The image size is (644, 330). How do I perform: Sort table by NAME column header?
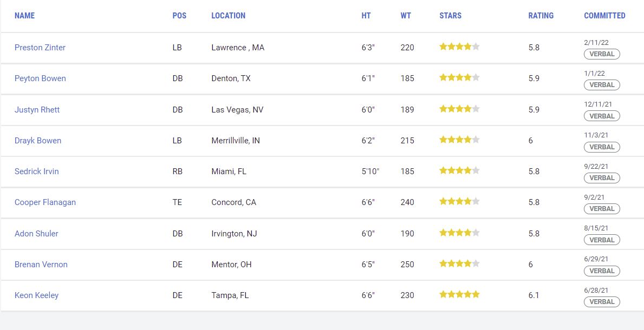coord(24,16)
